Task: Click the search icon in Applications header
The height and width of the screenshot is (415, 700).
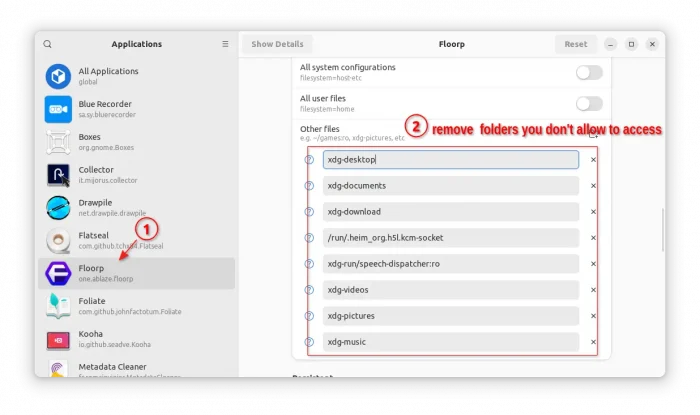Action: (x=47, y=44)
